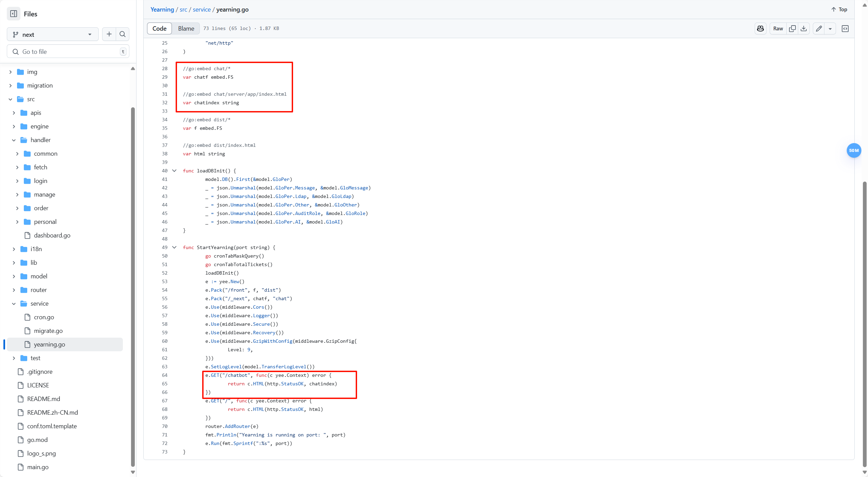Switch to the Code tab
The image size is (868, 477).
159,29
